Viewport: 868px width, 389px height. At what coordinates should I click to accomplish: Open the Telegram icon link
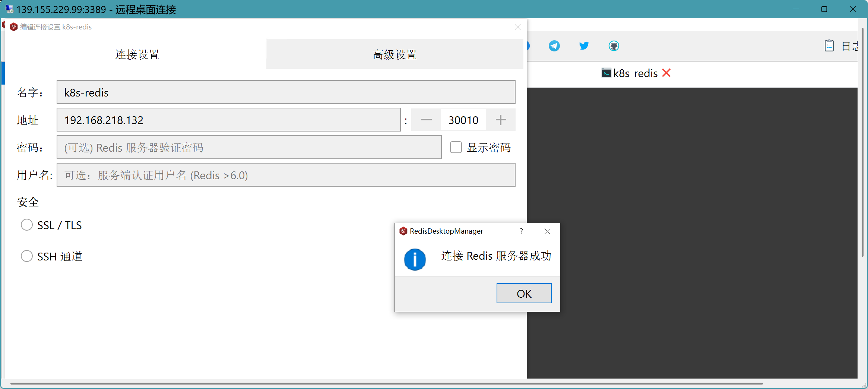[554, 46]
